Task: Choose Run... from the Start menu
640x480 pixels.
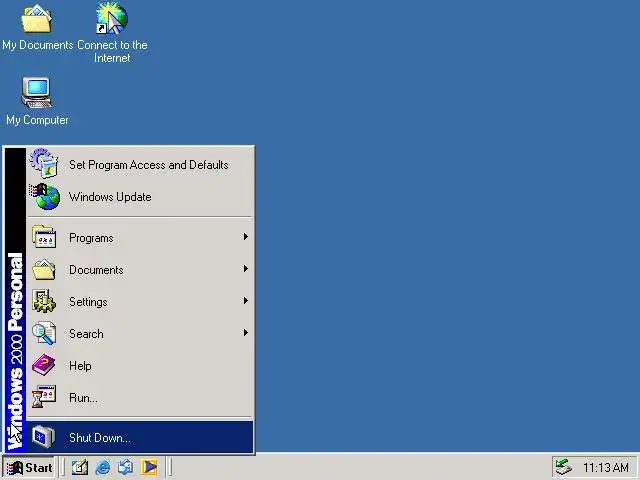Action: coord(140,398)
